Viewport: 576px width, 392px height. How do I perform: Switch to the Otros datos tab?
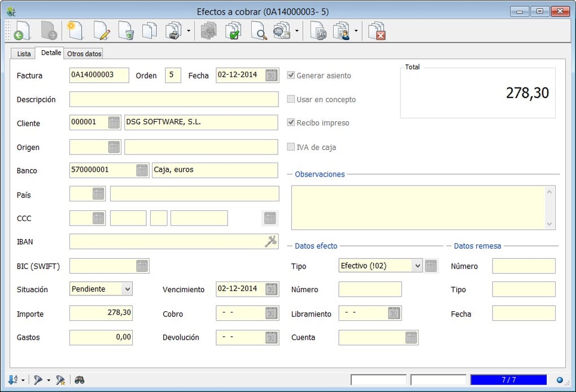click(x=84, y=54)
